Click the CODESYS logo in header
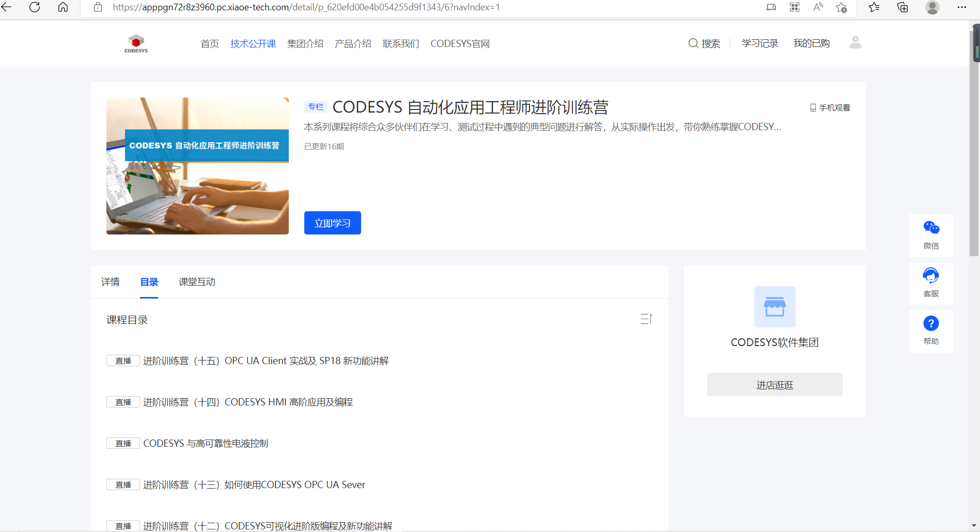Viewport: 980px width, 532px height. coord(136,43)
